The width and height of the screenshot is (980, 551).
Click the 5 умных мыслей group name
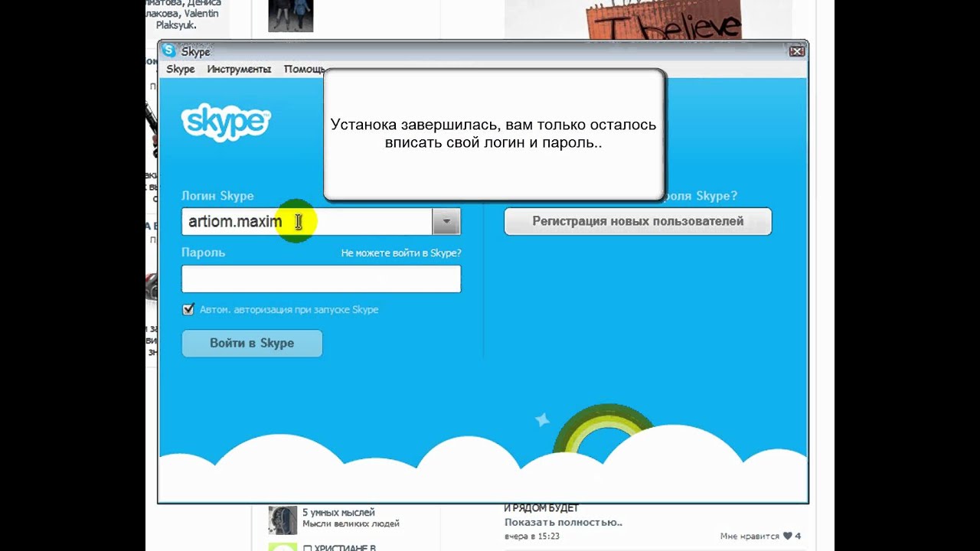coord(338,512)
